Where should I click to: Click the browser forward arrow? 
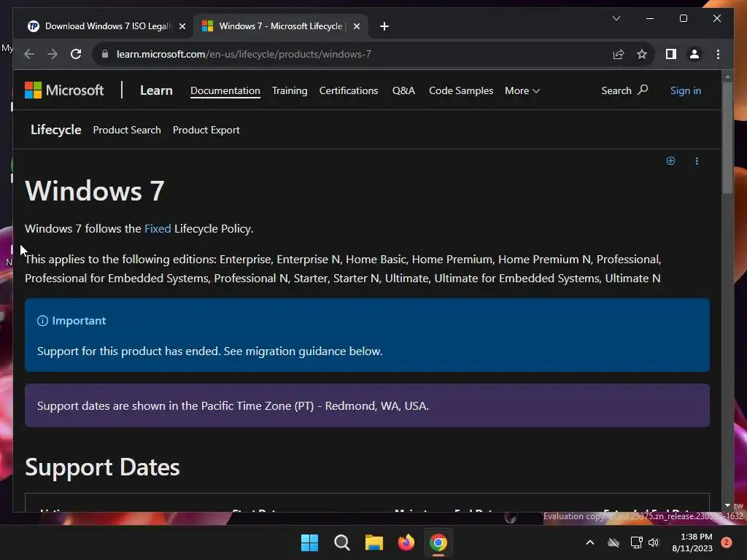pos(53,54)
